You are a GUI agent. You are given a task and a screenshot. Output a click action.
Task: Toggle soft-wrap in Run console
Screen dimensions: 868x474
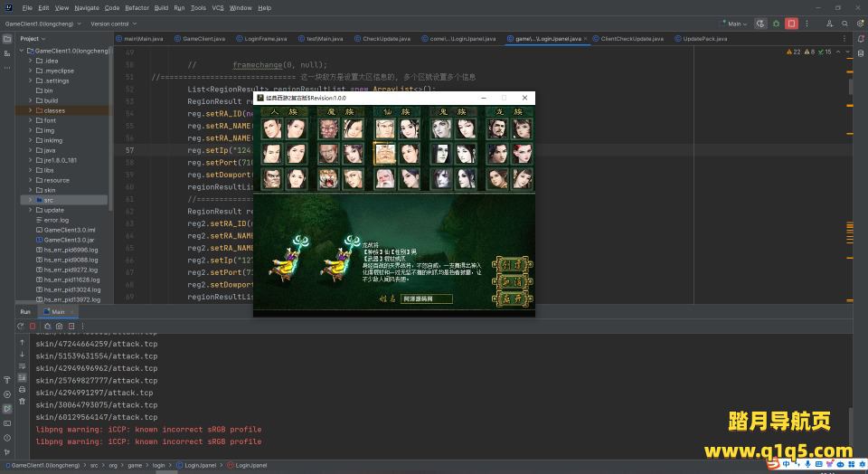click(22, 366)
